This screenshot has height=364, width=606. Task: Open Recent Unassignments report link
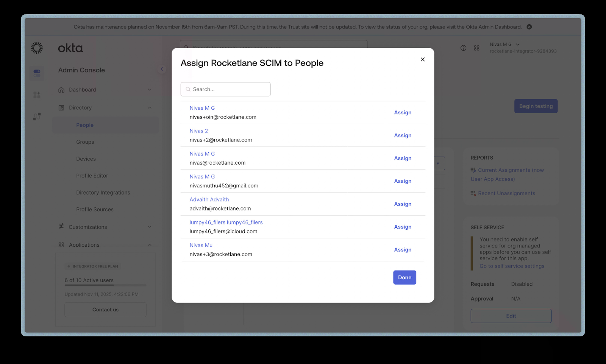(x=506, y=193)
